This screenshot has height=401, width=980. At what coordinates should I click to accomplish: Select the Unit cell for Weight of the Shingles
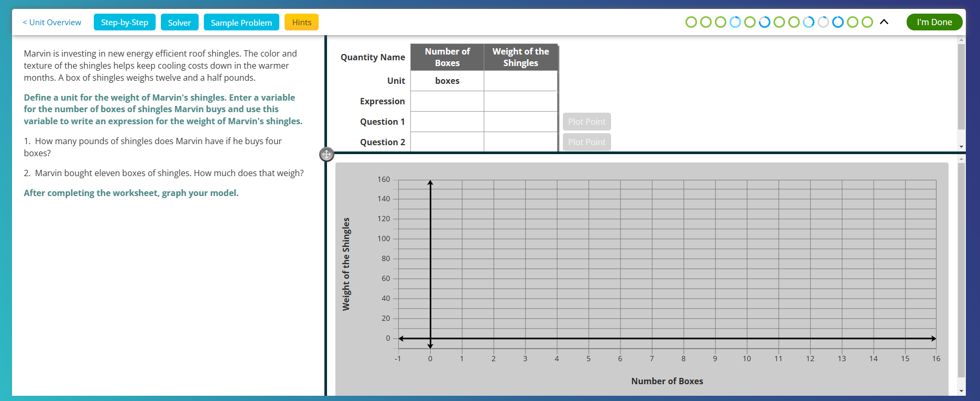pos(520,81)
